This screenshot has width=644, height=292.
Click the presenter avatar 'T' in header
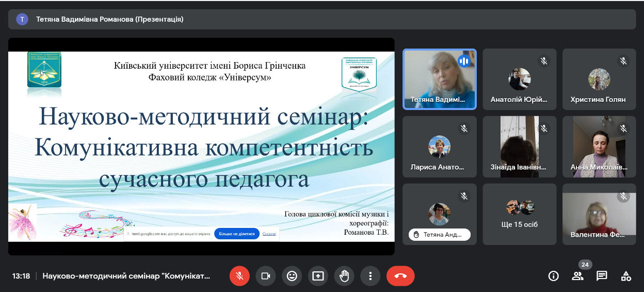click(22, 19)
